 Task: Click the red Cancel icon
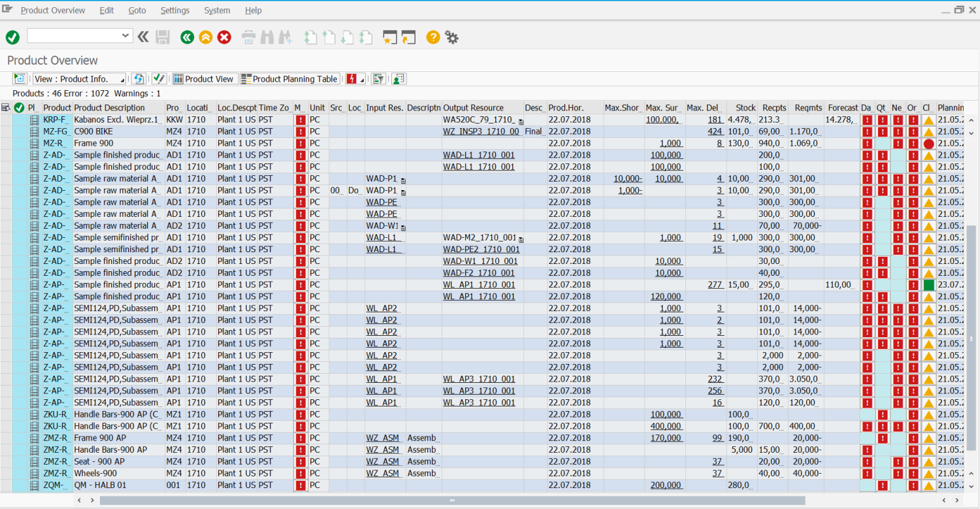pos(224,37)
